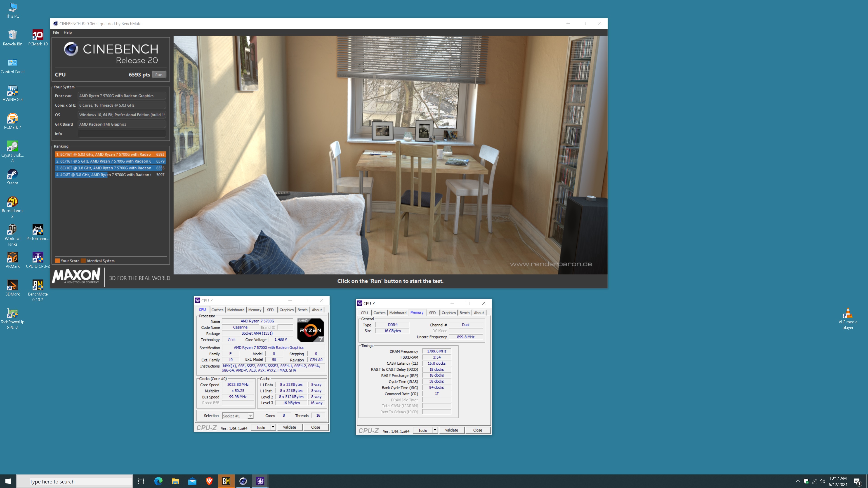Open Graphics tab in right CPU-Z window
Image resolution: width=868 pixels, height=488 pixels.
pyautogui.click(x=448, y=313)
